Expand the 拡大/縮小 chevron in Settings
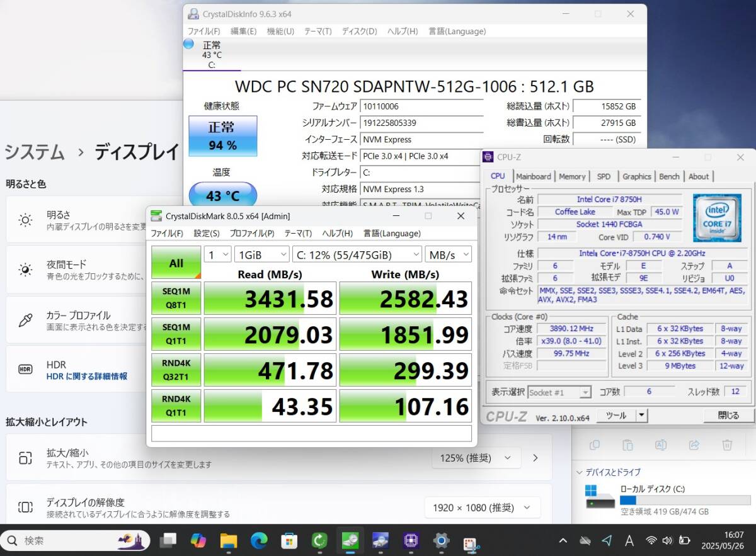Image resolution: width=756 pixels, height=556 pixels. coord(536,458)
